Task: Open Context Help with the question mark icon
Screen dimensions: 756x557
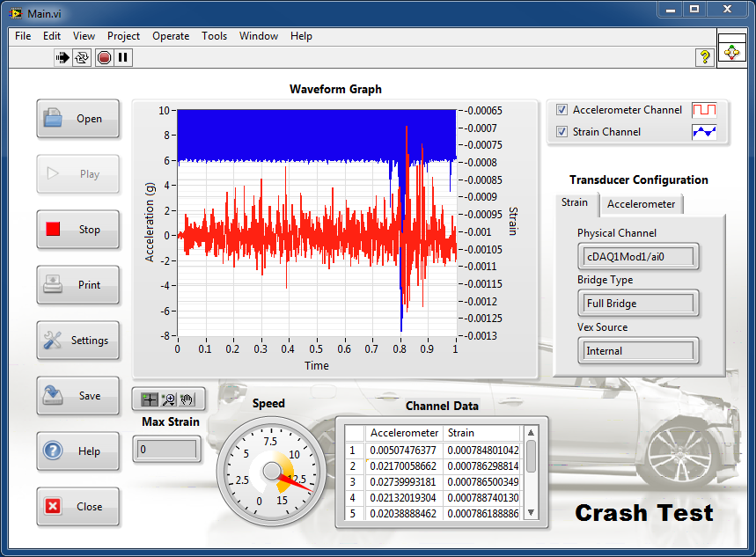Action: click(704, 57)
